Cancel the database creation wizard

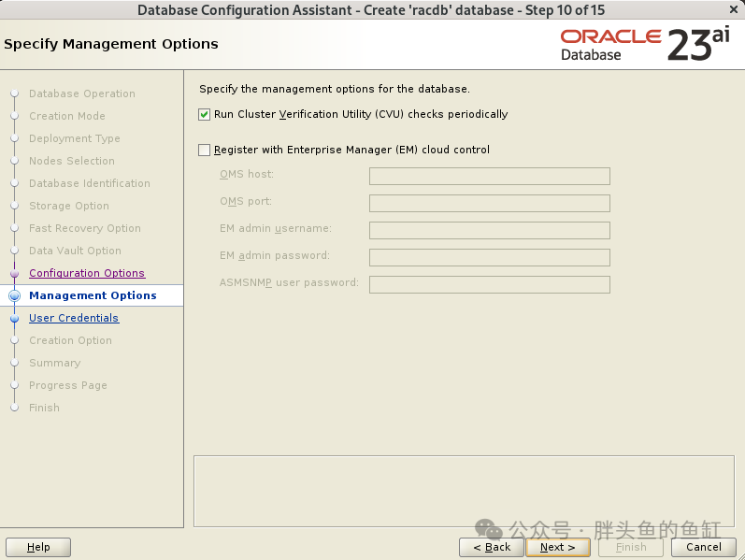click(x=704, y=547)
